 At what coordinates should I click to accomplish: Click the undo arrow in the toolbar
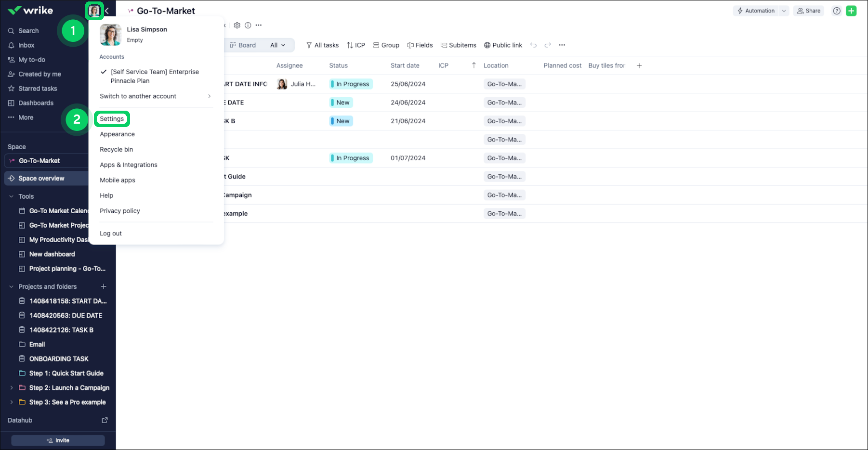533,45
